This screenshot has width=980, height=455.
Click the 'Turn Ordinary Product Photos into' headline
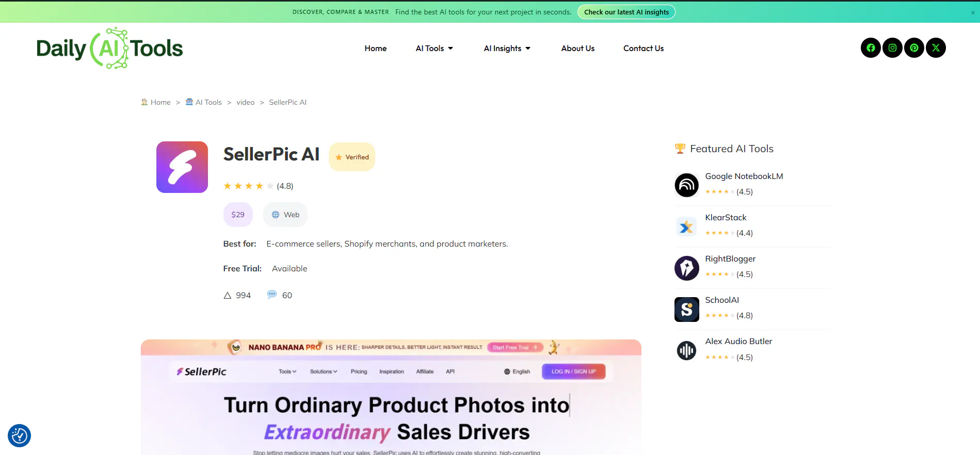pyautogui.click(x=396, y=405)
